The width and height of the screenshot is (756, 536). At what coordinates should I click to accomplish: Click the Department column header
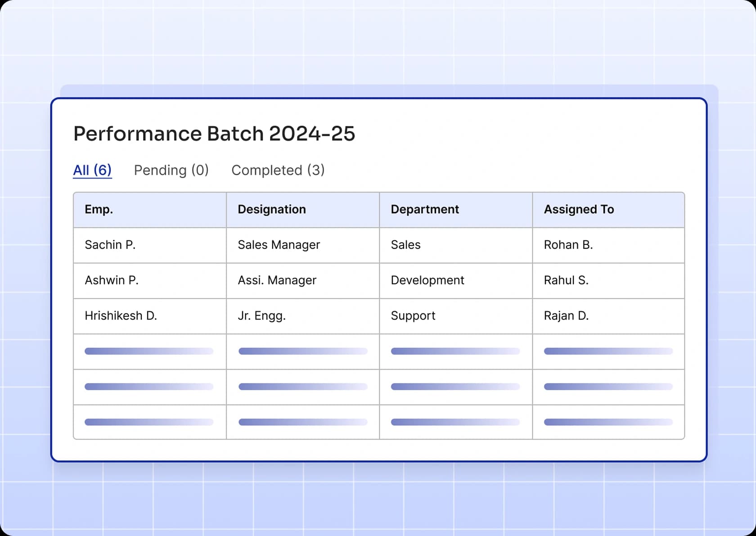[x=424, y=209]
